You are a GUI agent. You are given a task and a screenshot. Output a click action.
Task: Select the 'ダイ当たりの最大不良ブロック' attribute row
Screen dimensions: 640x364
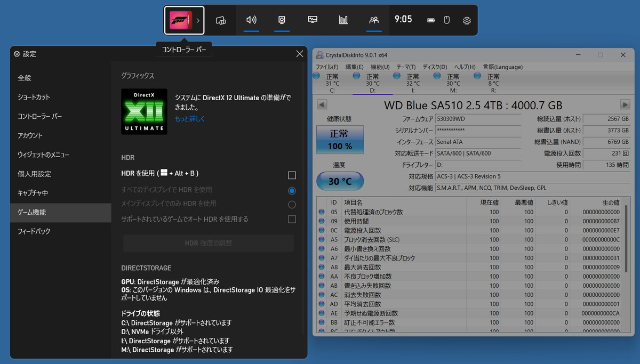point(469,258)
